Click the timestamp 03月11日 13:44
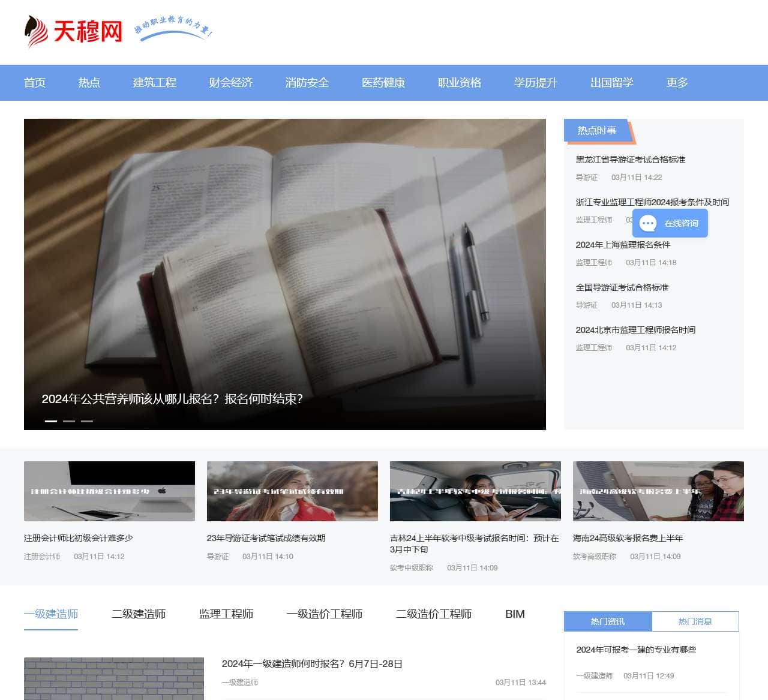 pyautogui.click(x=521, y=683)
